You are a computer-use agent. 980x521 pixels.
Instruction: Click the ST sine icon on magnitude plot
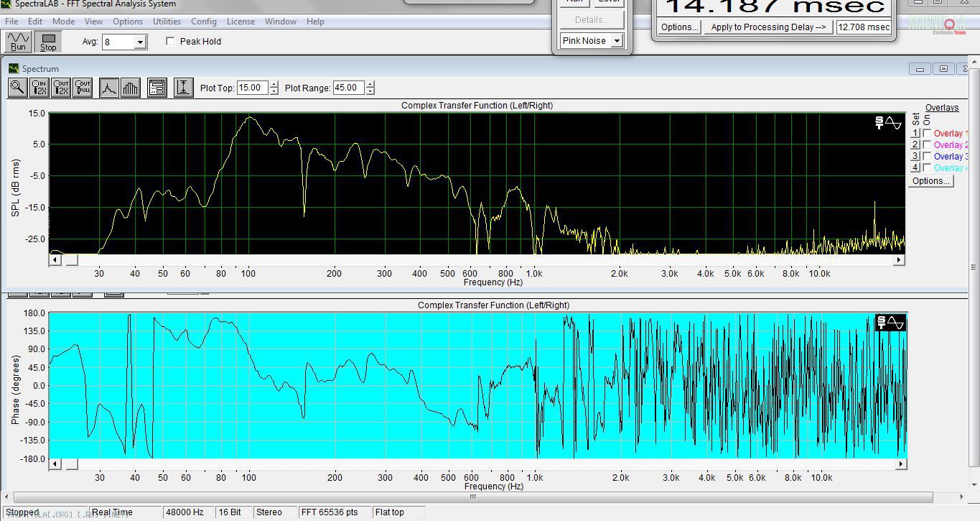click(888, 123)
